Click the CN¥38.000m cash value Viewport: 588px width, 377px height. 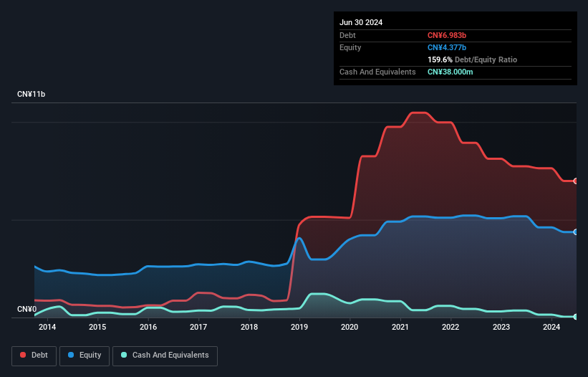point(450,72)
